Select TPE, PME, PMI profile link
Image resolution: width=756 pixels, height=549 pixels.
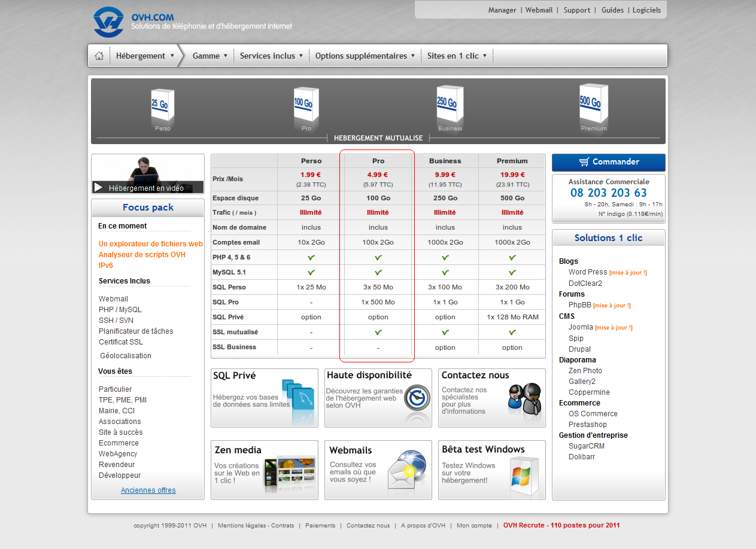pyautogui.click(x=123, y=400)
